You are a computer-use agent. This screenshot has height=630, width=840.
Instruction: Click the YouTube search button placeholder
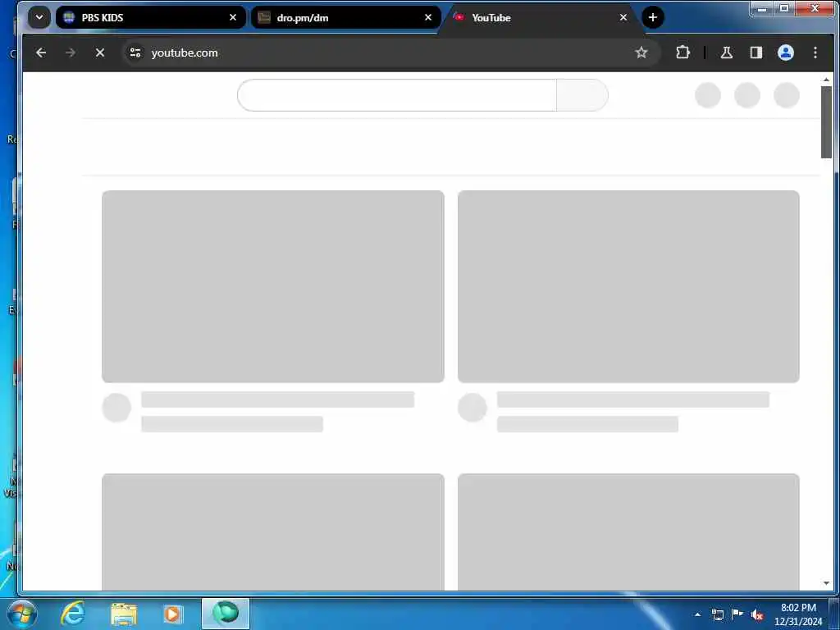point(582,95)
